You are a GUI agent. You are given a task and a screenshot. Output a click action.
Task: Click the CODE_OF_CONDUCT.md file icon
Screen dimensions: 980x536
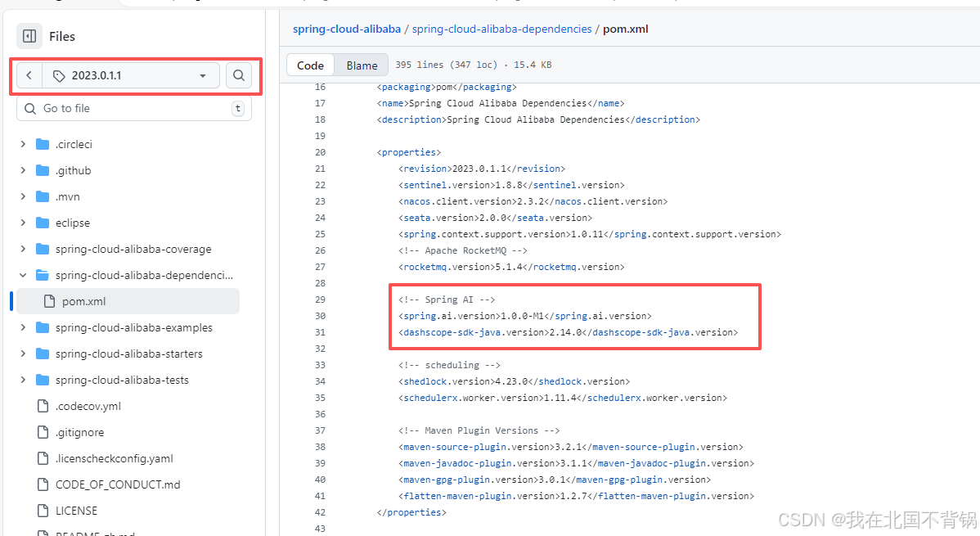pyautogui.click(x=43, y=484)
